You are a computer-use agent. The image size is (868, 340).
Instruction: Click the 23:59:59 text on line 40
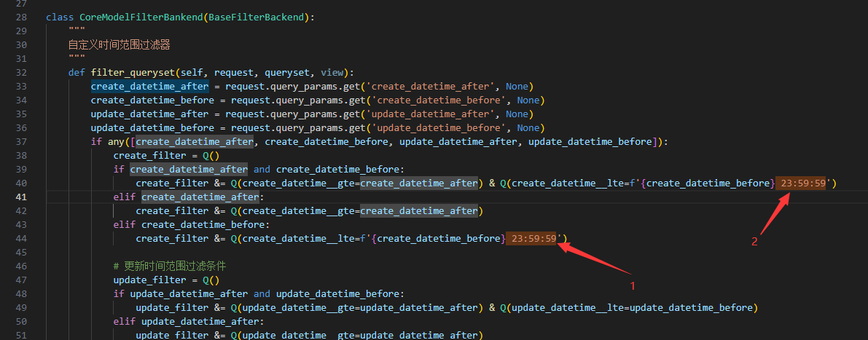(803, 183)
